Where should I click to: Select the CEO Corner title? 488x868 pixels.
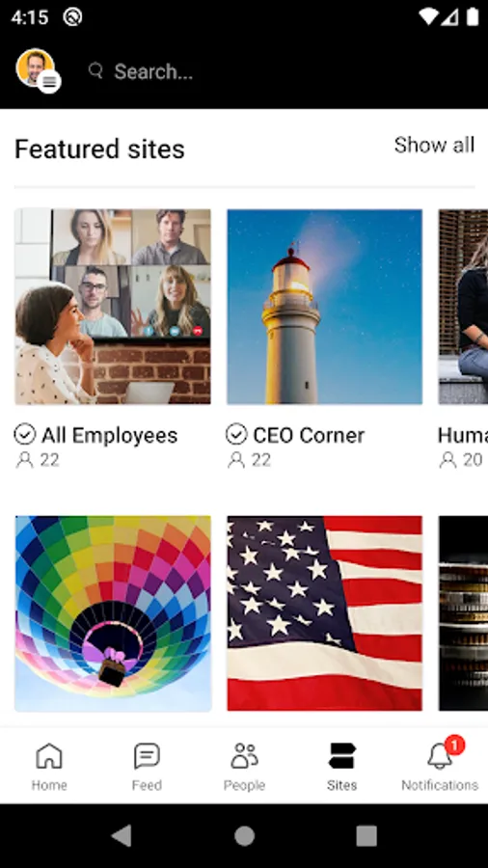309,436
